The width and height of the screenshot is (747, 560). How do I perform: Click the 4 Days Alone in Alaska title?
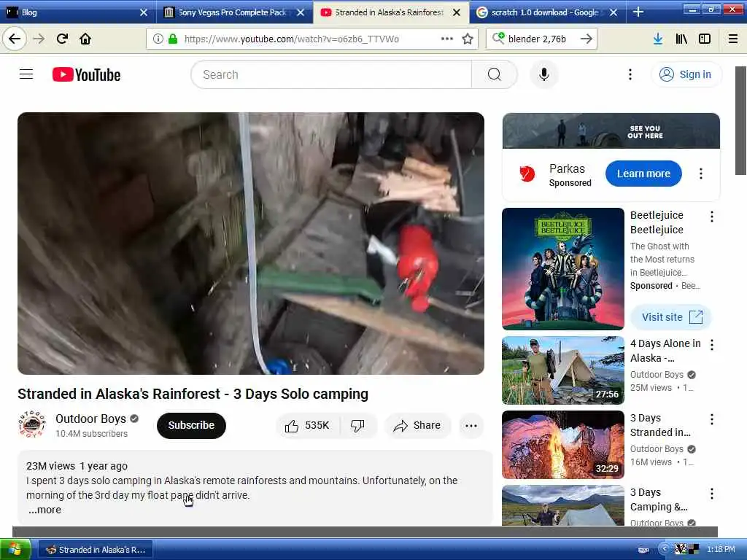pyautogui.click(x=665, y=351)
